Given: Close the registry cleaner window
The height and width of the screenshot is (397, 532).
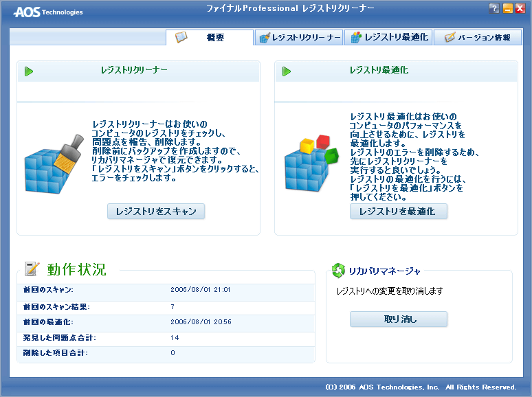Looking at the screenshot, I should [x=520, y=8].
